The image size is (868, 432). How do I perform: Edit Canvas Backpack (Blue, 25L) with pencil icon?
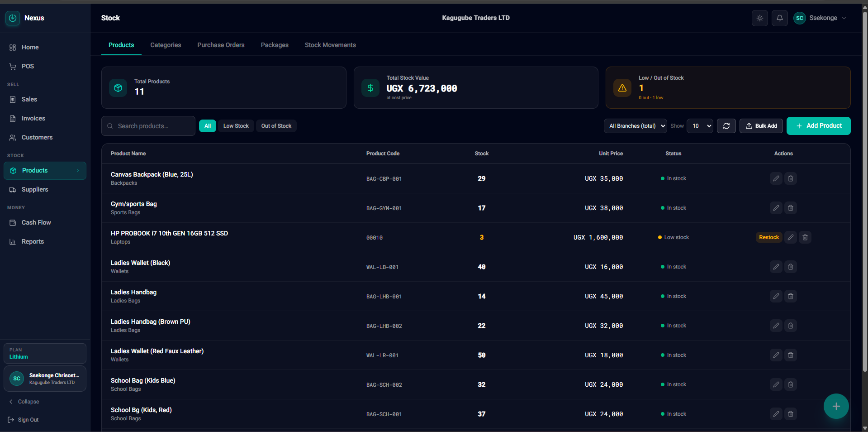click(x=776, y=178)
